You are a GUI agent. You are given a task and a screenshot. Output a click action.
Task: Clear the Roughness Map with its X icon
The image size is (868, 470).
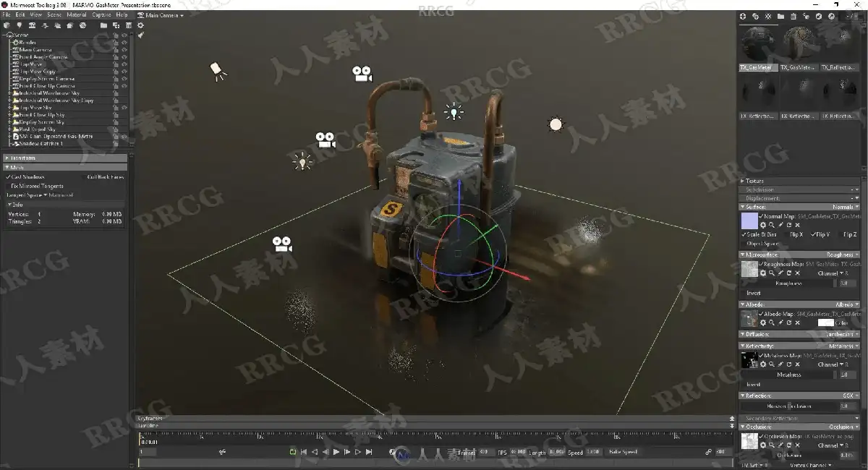[x=798, y=273]
